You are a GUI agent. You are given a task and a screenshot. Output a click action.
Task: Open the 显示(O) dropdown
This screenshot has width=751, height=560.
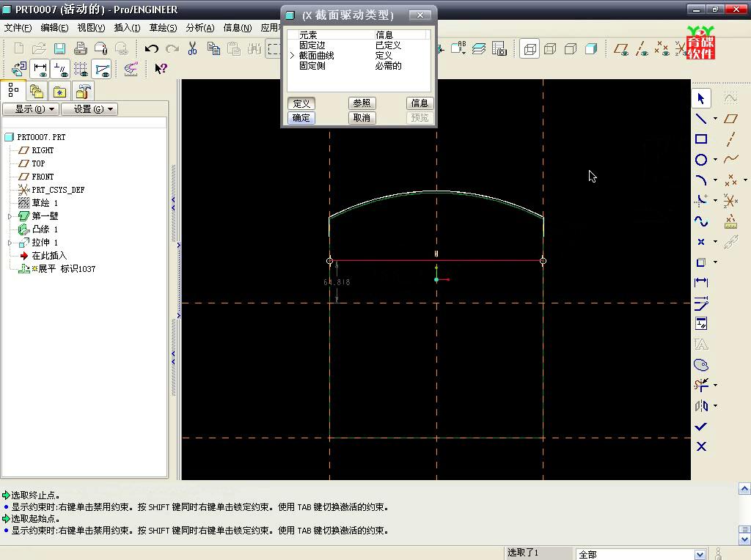coord(31,109)
